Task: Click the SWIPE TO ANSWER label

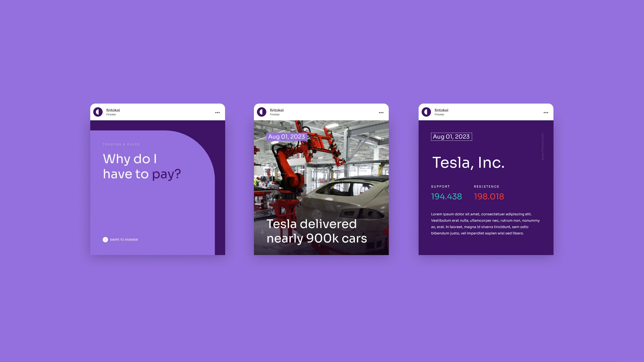Action: [x=124, y=239]
